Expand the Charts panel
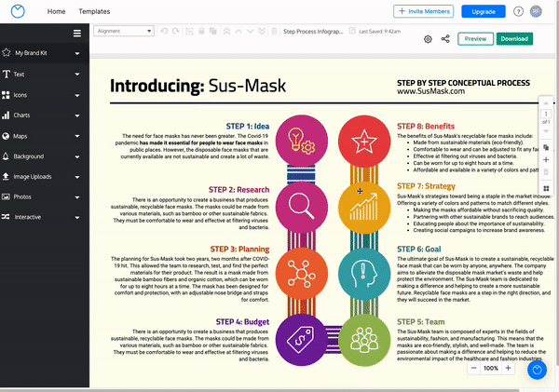This screenshot has width=559, height=392. (45, 115)
